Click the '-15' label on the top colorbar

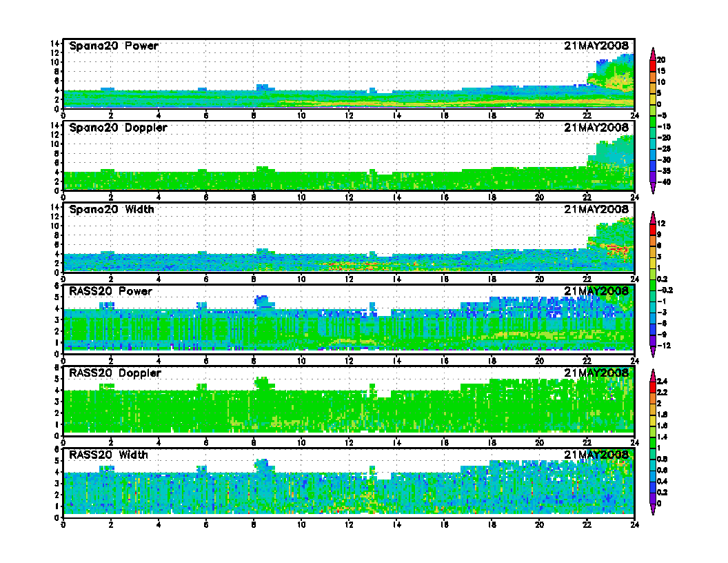tap(664, 126)
